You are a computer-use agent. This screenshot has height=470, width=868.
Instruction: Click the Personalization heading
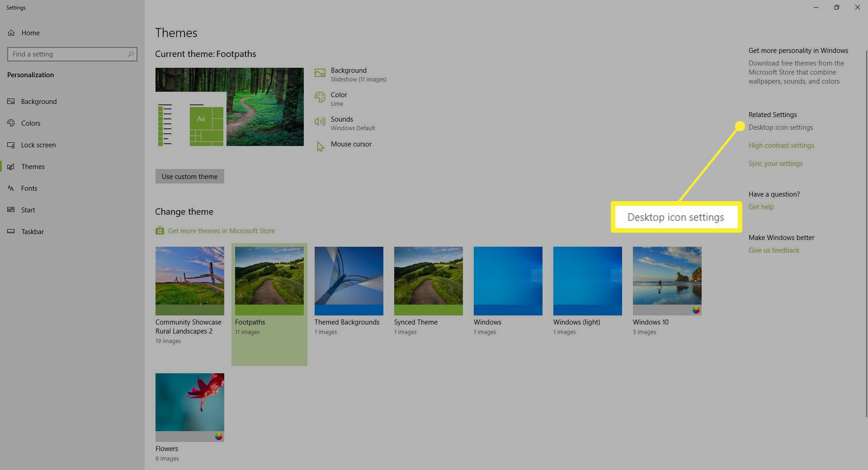pos(31,75)
